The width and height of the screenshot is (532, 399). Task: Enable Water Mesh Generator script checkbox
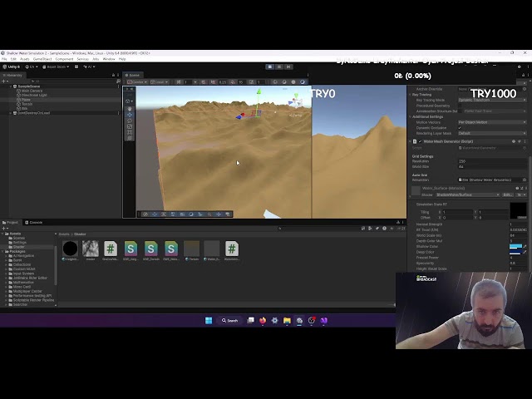(x=420, y=141)
